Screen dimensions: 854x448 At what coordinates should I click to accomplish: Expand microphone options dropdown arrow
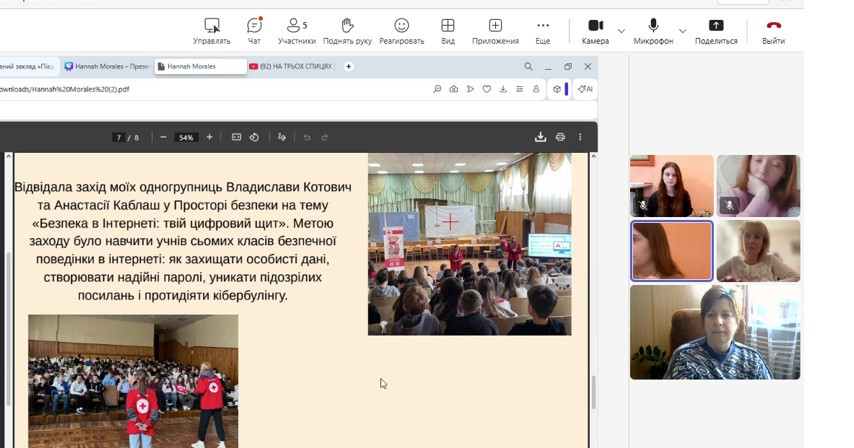point(682,31)
